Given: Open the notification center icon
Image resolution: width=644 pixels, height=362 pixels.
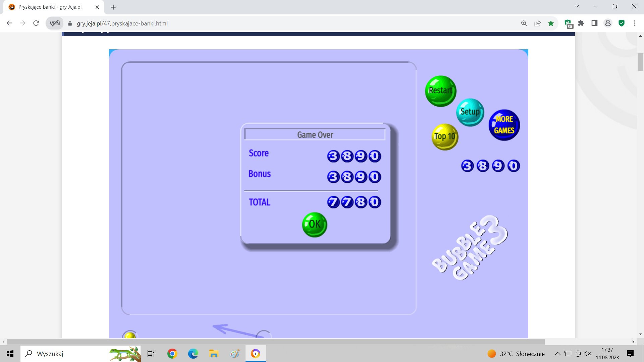Looking at the screenshot, I should (x=630, y=354).
